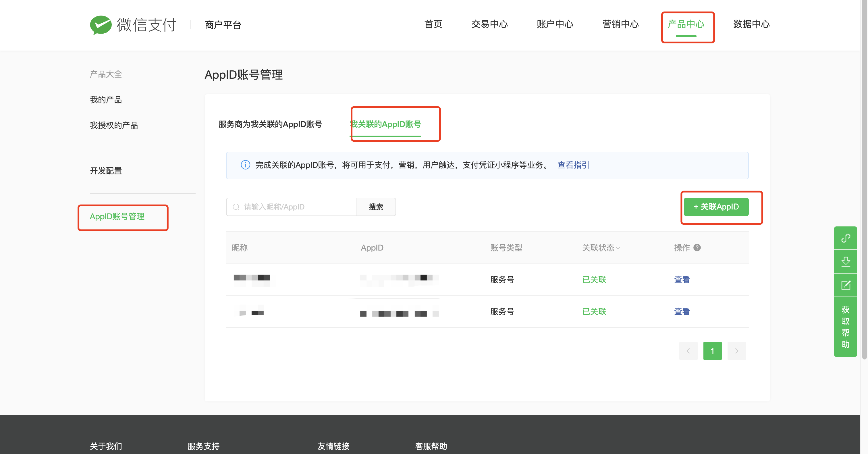Open 开发配置 in the sidebar

tap(106, 171)
